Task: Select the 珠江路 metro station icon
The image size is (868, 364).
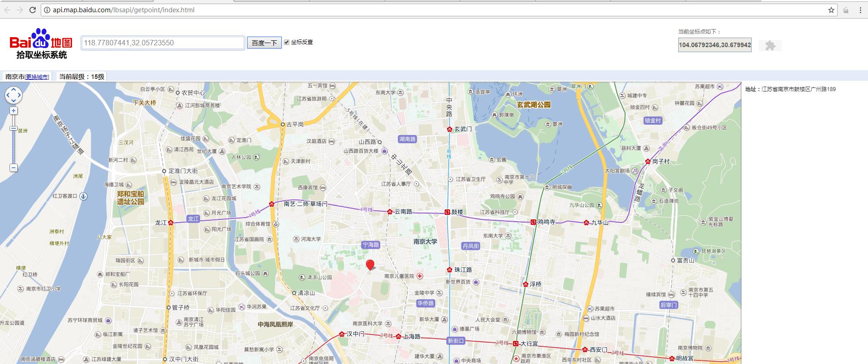Action: (449, 270)
